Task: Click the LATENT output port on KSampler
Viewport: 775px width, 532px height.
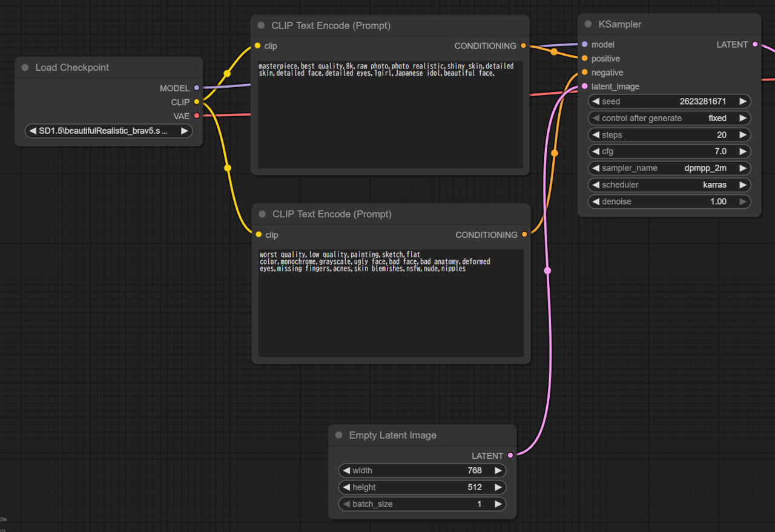Action: click(754, 45)
